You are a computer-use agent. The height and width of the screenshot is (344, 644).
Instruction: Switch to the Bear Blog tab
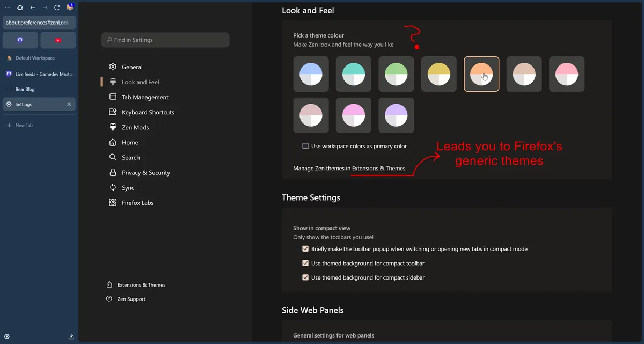(39, 89)
